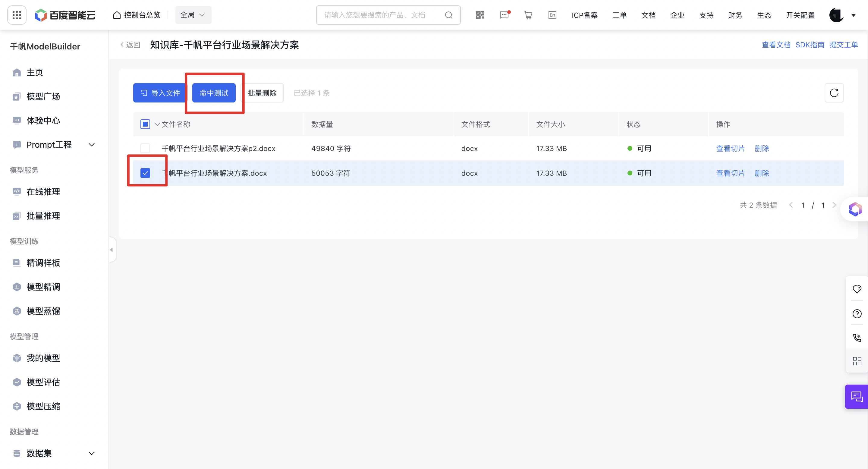Open the 全局 region dropdown
Image resolution: width=868 pixels, height=469 pixels.
tap(193, 15)
